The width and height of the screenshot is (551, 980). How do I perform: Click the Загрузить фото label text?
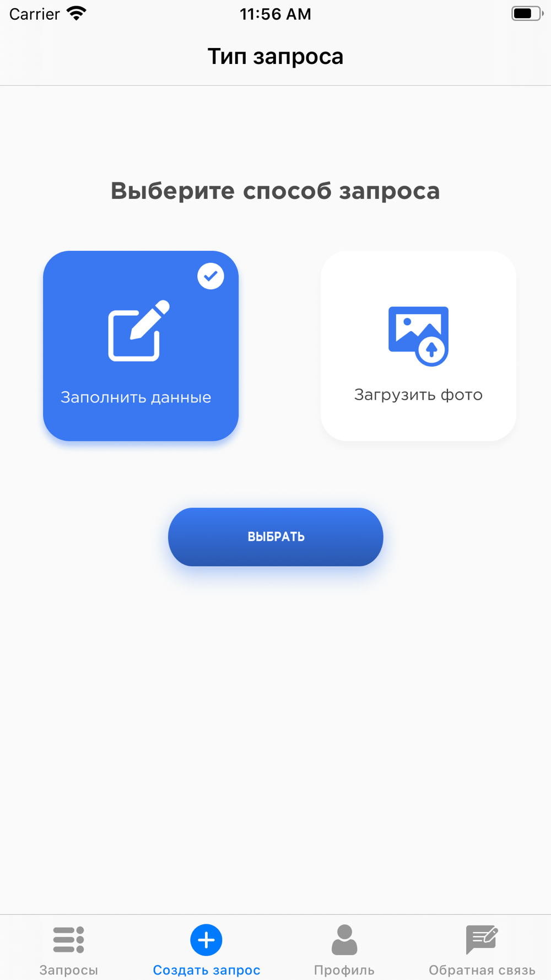pos(419,395)
